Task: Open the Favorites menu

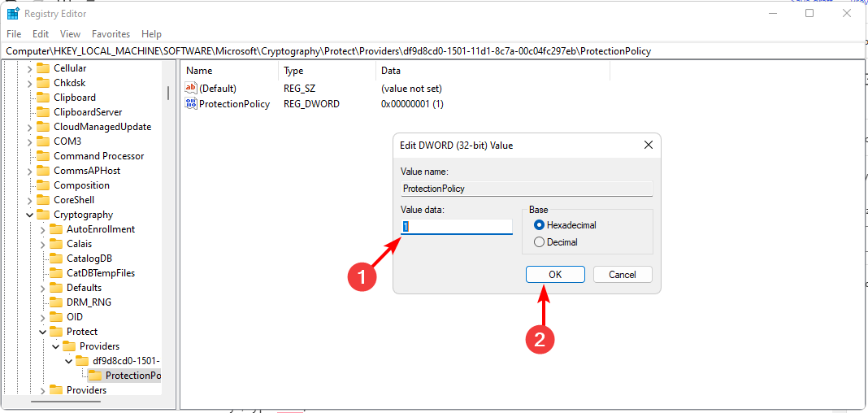Action: [111, 34]
